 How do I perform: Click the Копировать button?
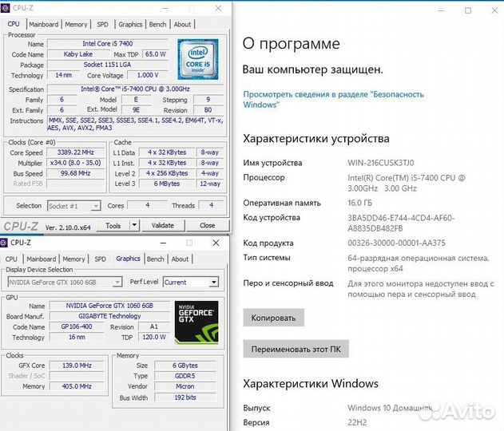pyautogui.click(x=273, y=318)
